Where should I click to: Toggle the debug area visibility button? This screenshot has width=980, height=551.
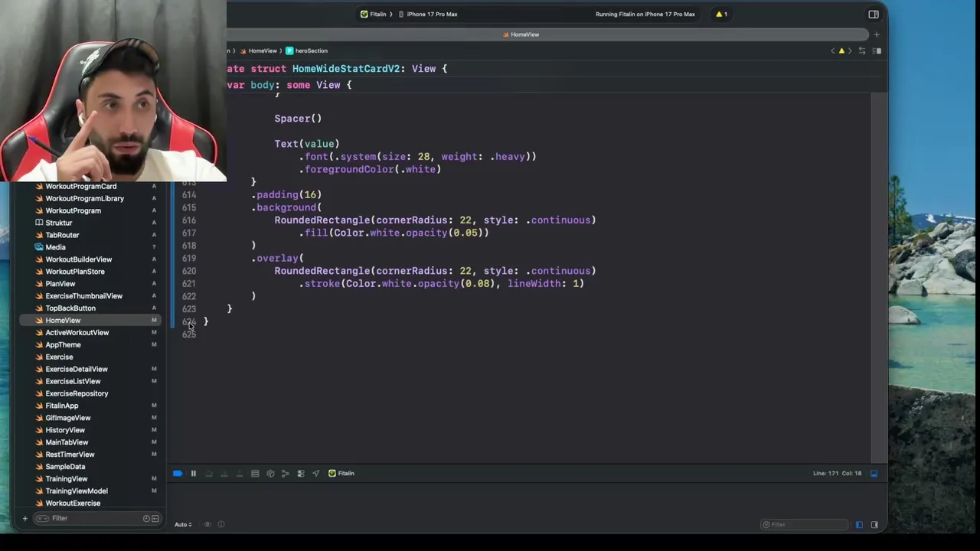click(x=874, y=474)
